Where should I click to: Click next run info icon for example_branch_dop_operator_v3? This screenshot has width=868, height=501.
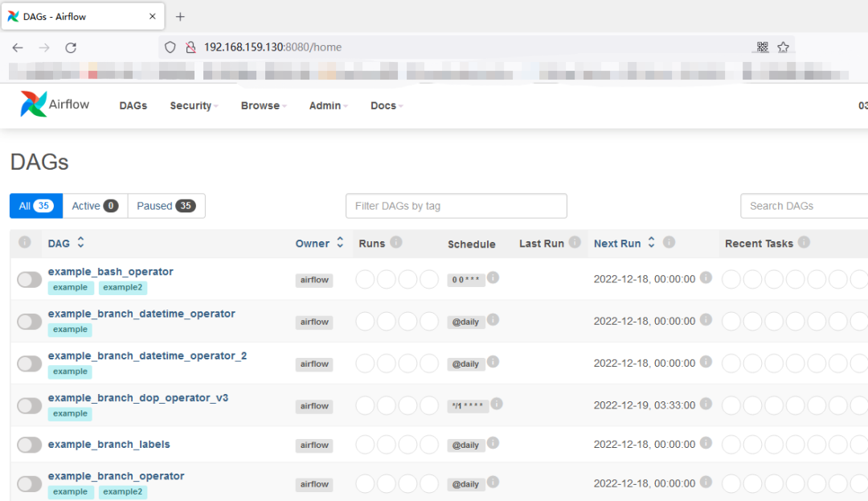(706, 404)
